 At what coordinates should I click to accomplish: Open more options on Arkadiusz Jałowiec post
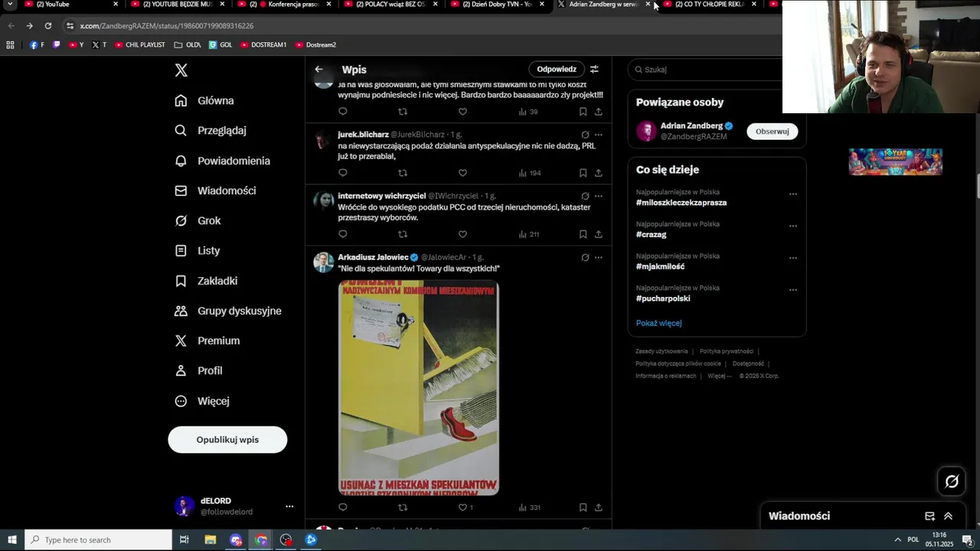click(x=598, y=257)
